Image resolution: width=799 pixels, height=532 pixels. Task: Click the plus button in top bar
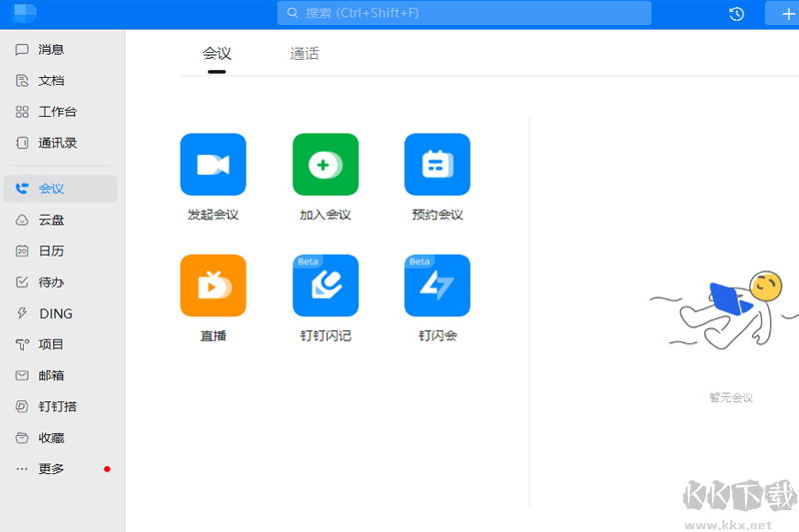pos(788,14)
